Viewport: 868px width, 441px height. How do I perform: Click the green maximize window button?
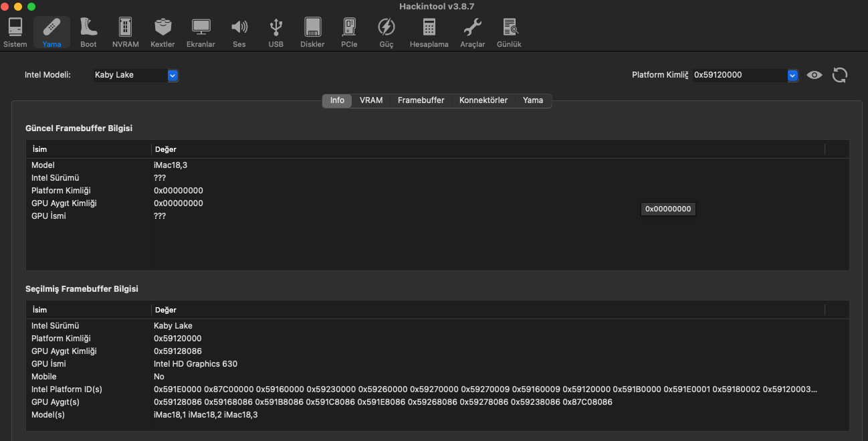pos(31,6)
